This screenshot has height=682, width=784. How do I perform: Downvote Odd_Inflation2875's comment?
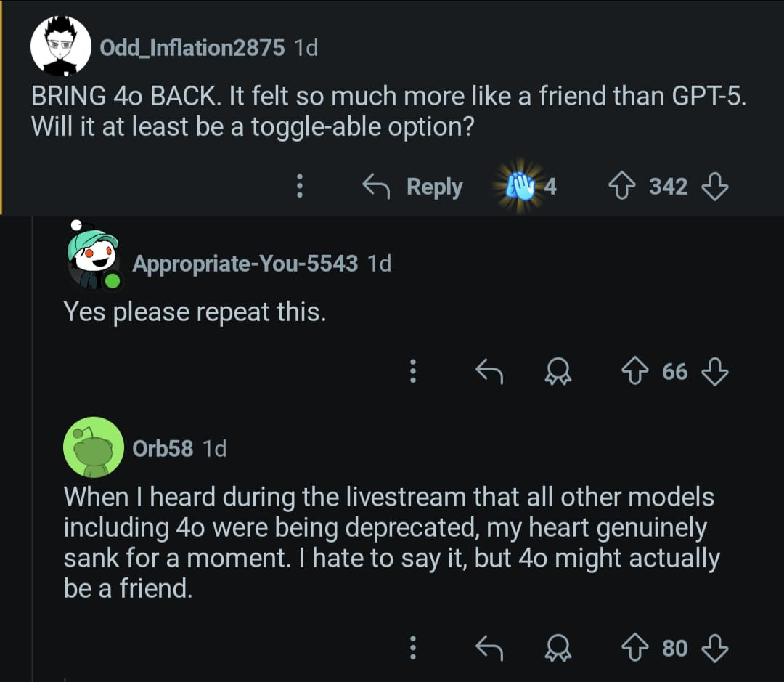tap(714, 186)
